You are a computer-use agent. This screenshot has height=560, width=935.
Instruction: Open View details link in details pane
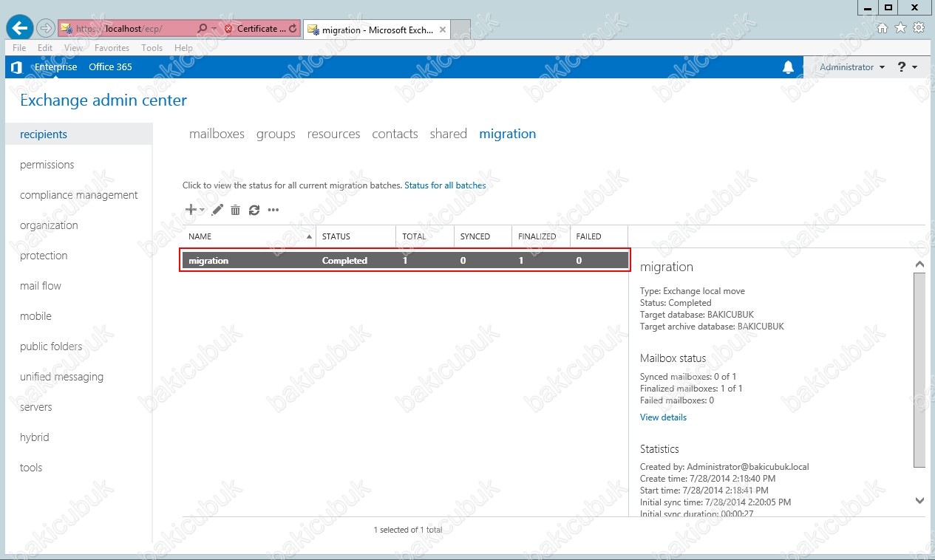click(x=663, y=417)
